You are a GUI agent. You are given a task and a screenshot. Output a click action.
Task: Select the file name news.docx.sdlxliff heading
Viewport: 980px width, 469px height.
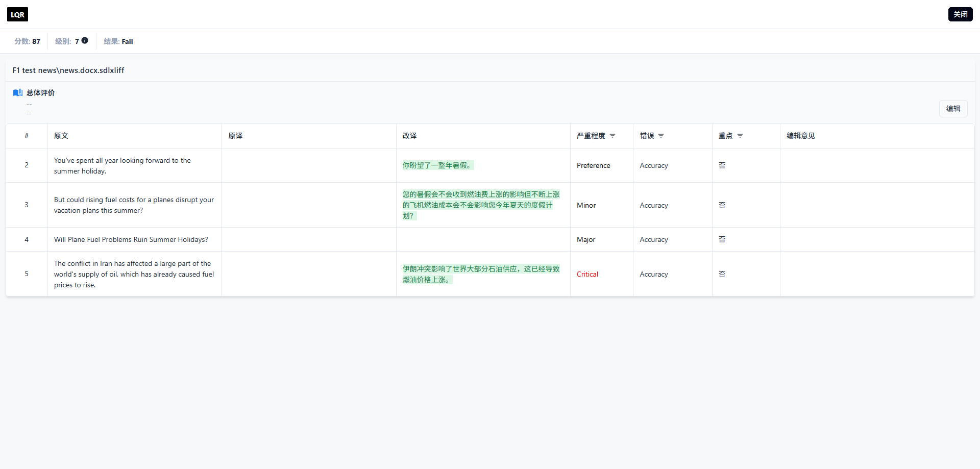coord(68,70)
